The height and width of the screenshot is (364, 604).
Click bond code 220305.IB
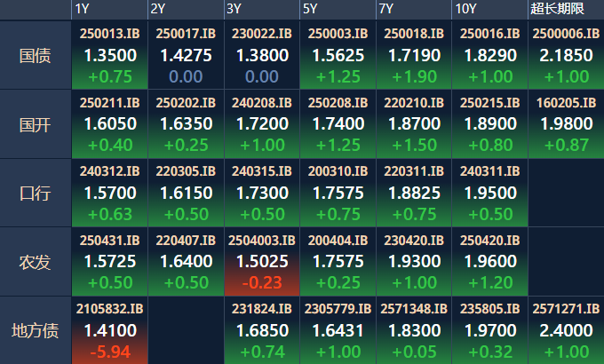point(186,171)
